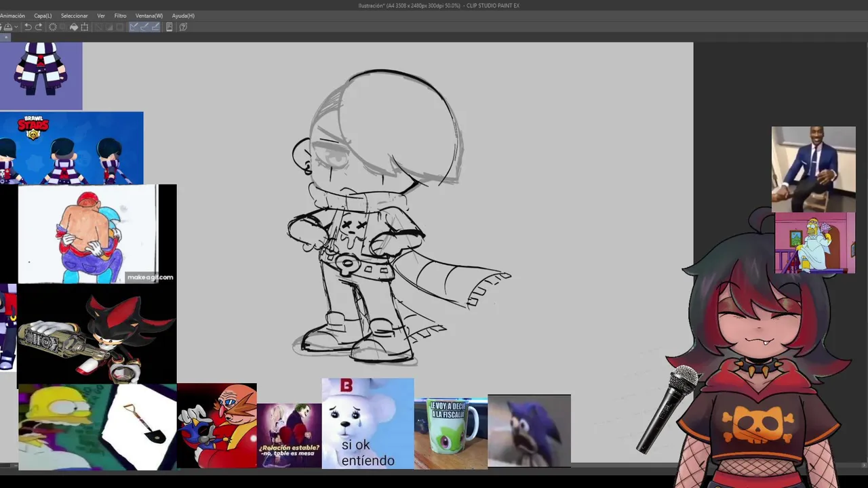Viewport: 868px width, 488px height.
Task: Click the blurry Sonic meme image
Action: point(529,431)
